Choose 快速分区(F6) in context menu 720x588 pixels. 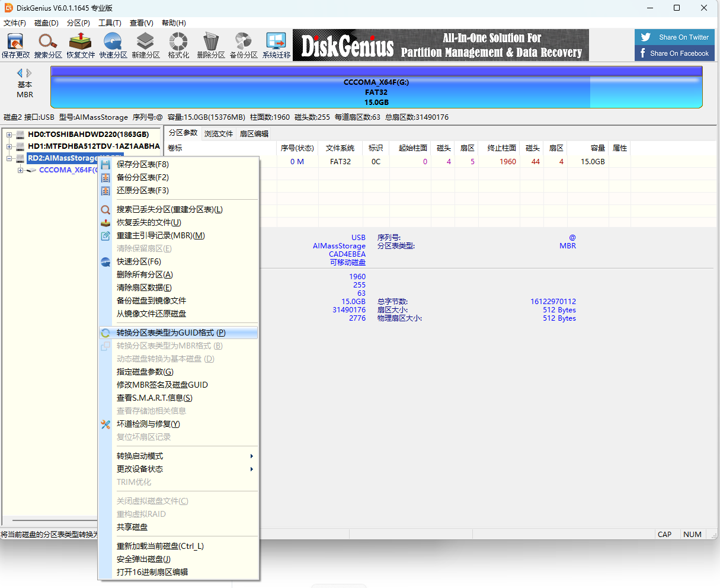178,261
